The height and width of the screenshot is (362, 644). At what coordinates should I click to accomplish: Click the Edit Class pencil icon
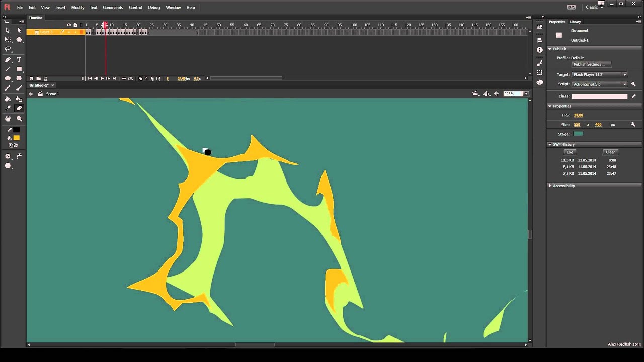coord(633,96)
